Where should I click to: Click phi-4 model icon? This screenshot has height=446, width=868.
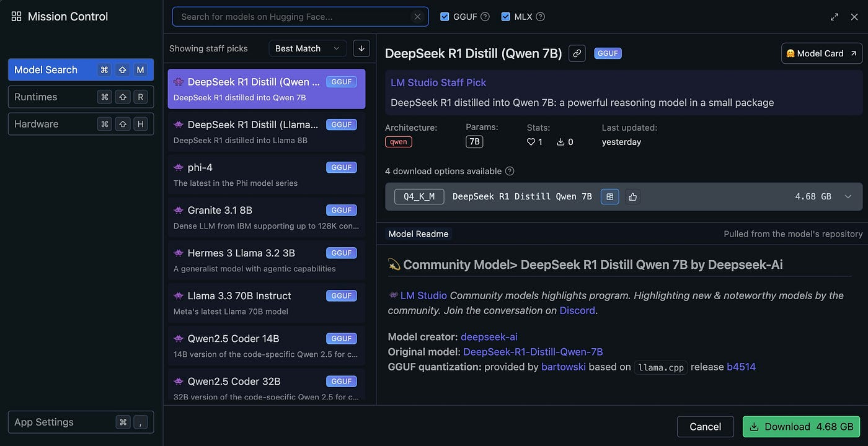(x=179, y=167)
